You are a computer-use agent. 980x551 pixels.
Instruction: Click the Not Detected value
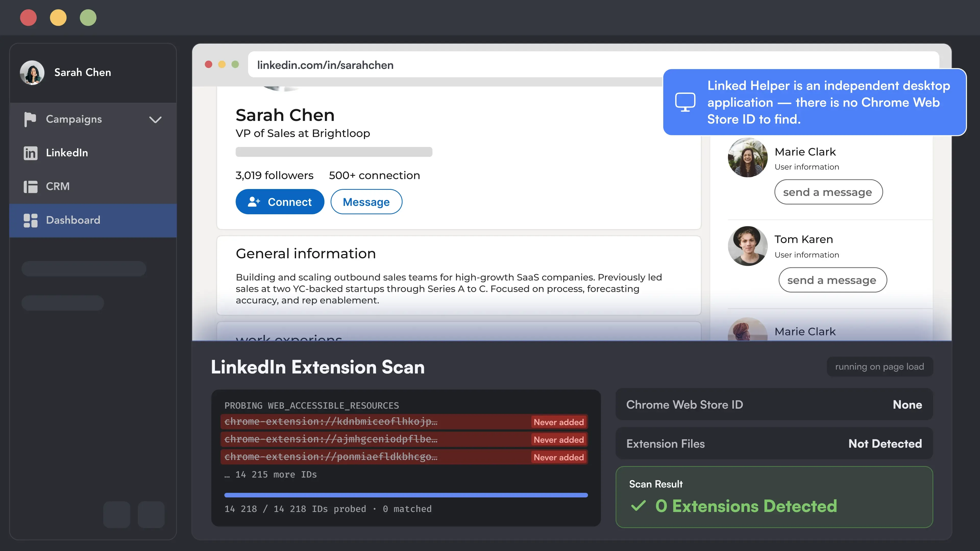coord(885,443)
